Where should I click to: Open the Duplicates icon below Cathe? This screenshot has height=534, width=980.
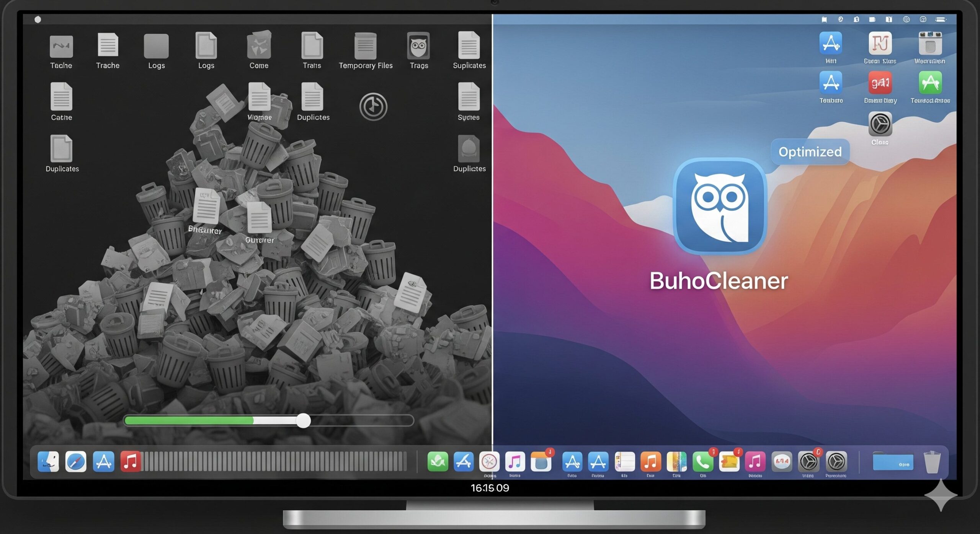(x=61, y=148)
